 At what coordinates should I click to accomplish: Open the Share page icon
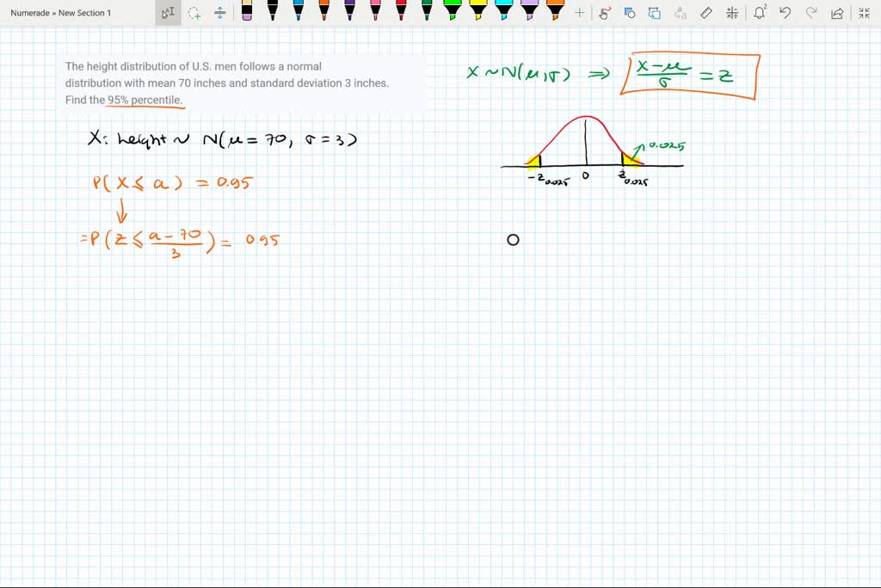point(837,13)
